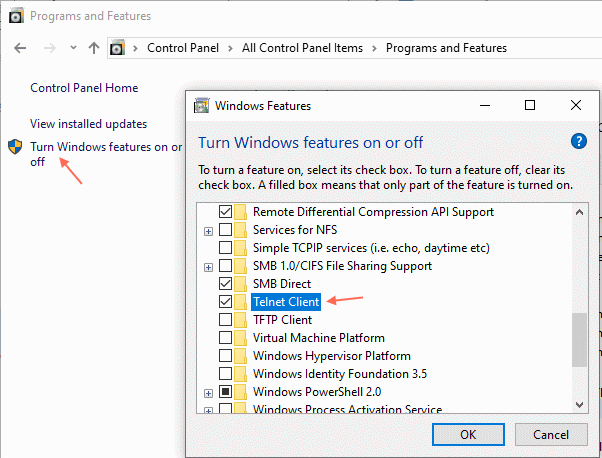Click the Windows Features dialog title icon
The width and height of the screenshot is (602, 458).
(202, 106)
